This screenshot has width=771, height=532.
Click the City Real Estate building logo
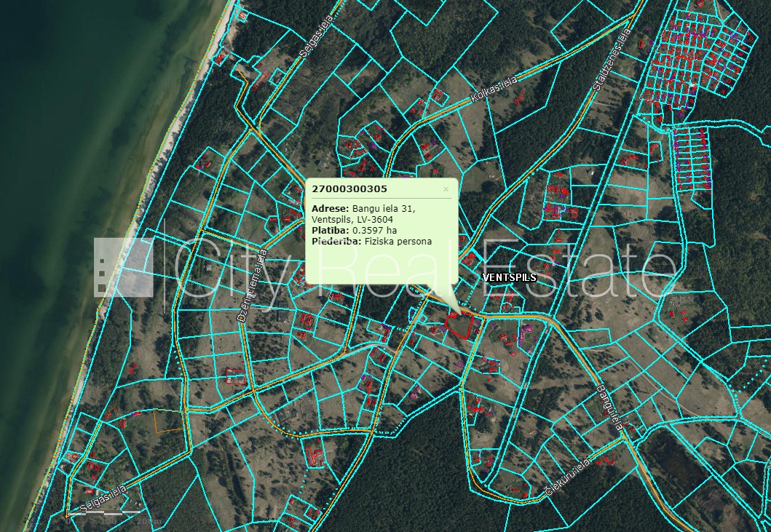[x=123, y=266]
